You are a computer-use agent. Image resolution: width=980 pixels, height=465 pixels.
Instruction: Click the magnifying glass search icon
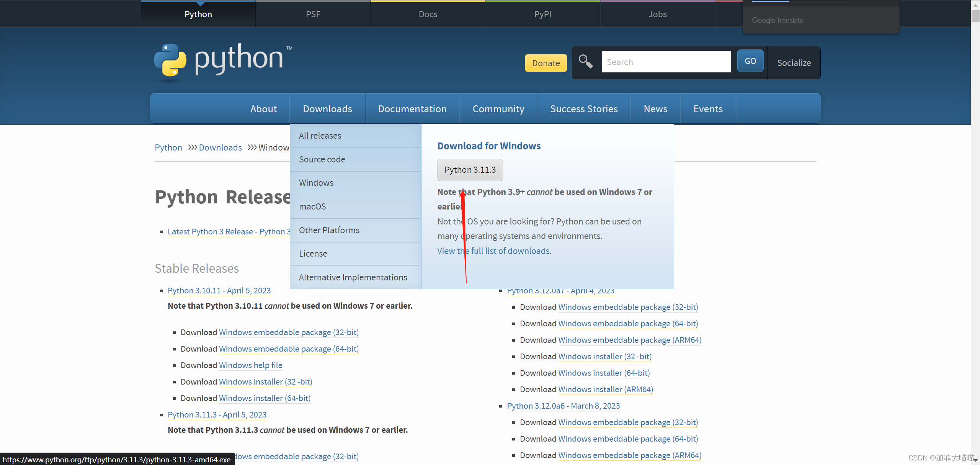click(585, 61)
